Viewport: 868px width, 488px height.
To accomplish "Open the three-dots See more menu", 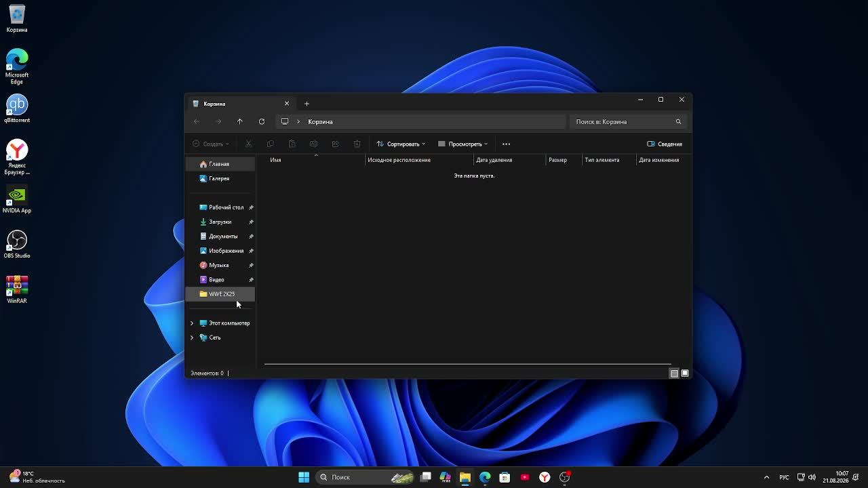I will [506, 144].
